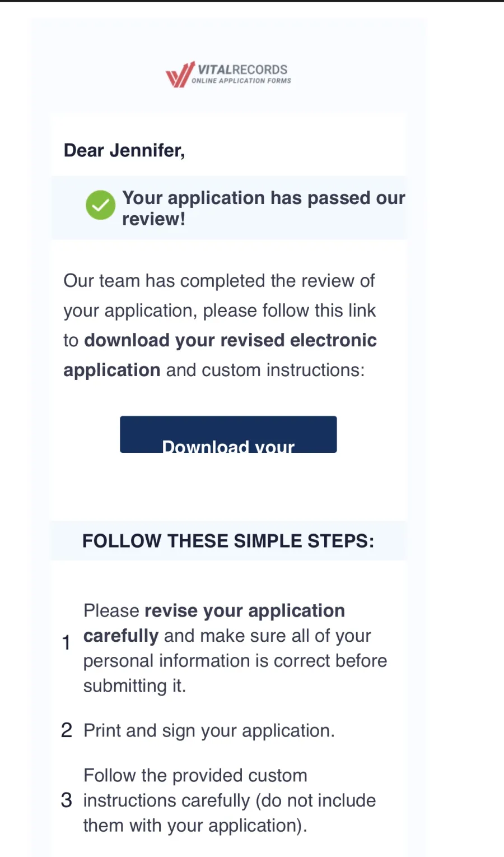Click bold 'download your revised electronic' text
504x857 pixels.
click(x=230, y=340)
